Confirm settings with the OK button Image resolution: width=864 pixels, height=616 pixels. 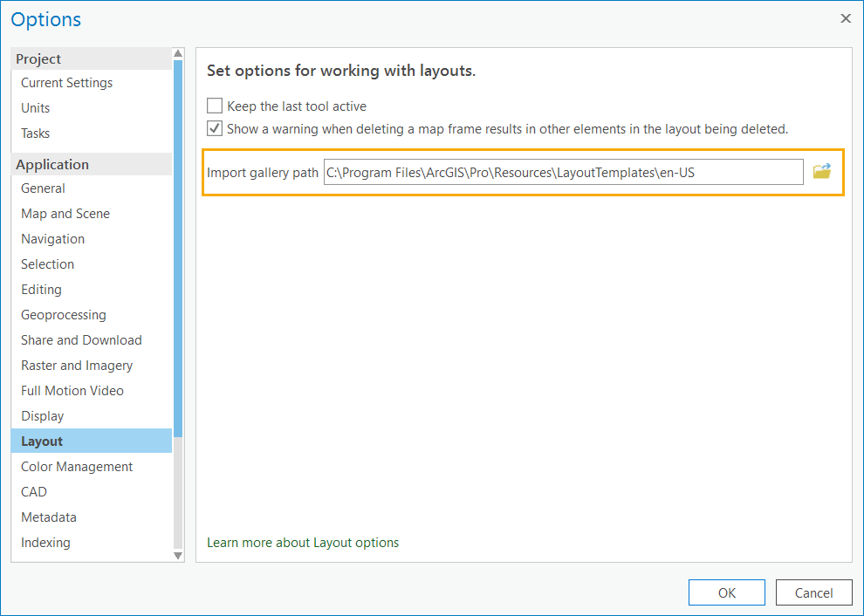(726, 592)
